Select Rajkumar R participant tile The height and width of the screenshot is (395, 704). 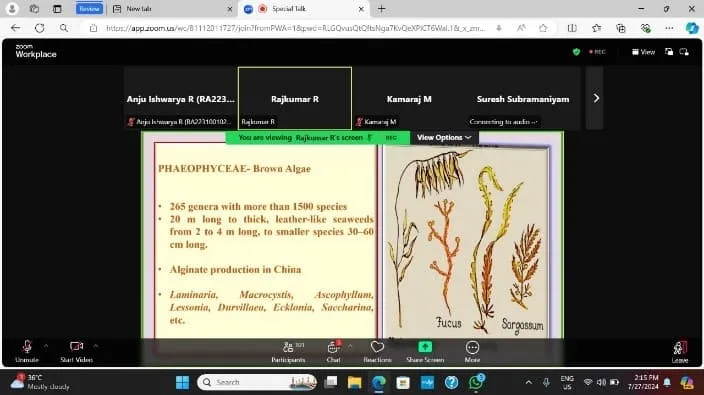tap(295, 99)
